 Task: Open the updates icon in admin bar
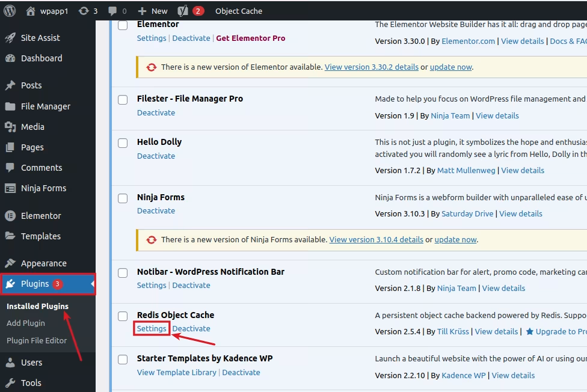[x=84, y=11]
